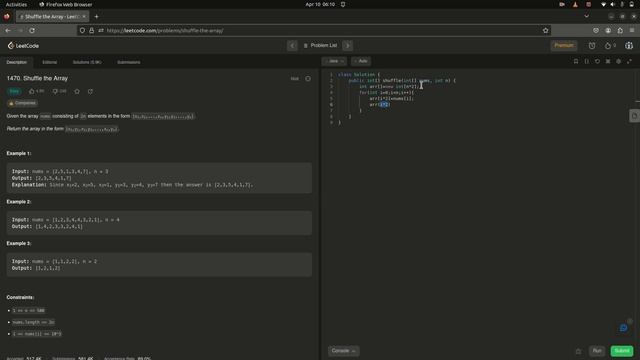Open the timer alarm clock icon
640x360 pixels.
[x=592, y=46]
